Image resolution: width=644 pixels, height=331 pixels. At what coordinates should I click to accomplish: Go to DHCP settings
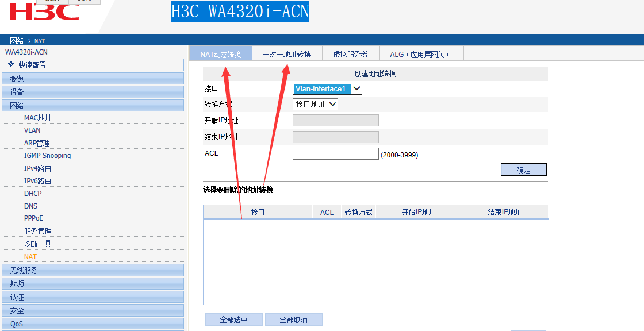coord(33,194)
